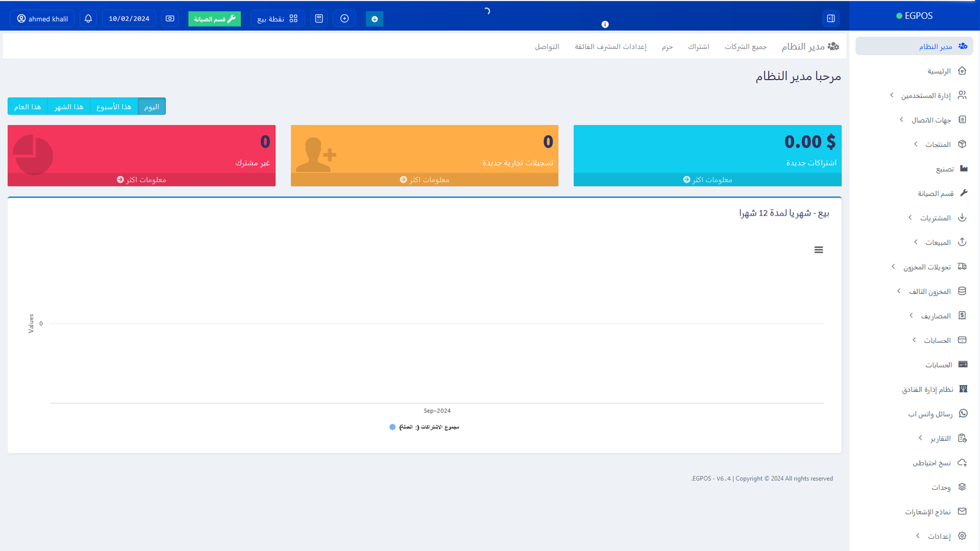Click the users icon beside إدارة المستخدمين

(x=962, y=96)
